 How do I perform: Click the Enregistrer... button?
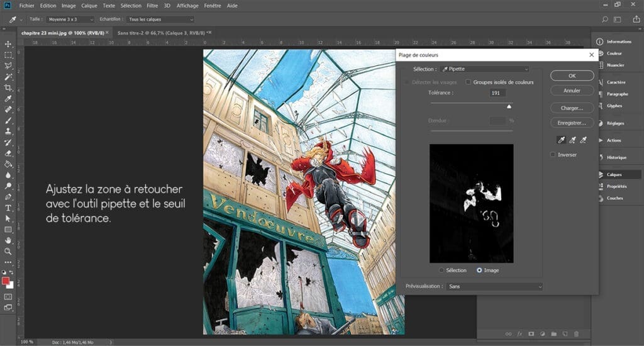click(572, 123)
